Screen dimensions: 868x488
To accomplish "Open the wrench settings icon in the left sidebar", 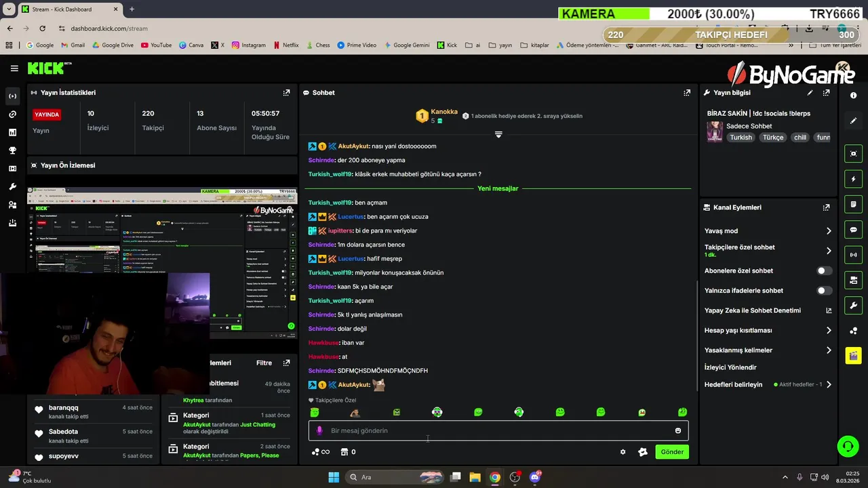I will (x=12, y=186).
